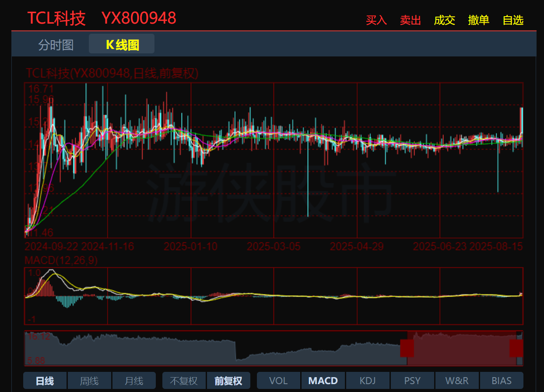Choose 不复权 price adjustment
This screenshot has height=392, width=544.
coord(184,381)
